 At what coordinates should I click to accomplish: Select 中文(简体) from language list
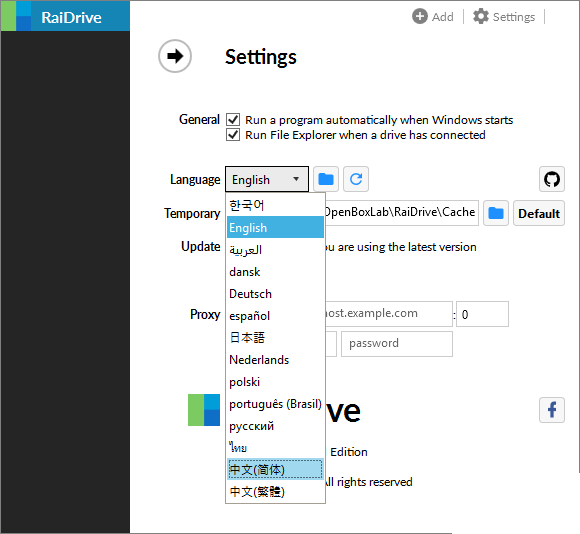275,470
